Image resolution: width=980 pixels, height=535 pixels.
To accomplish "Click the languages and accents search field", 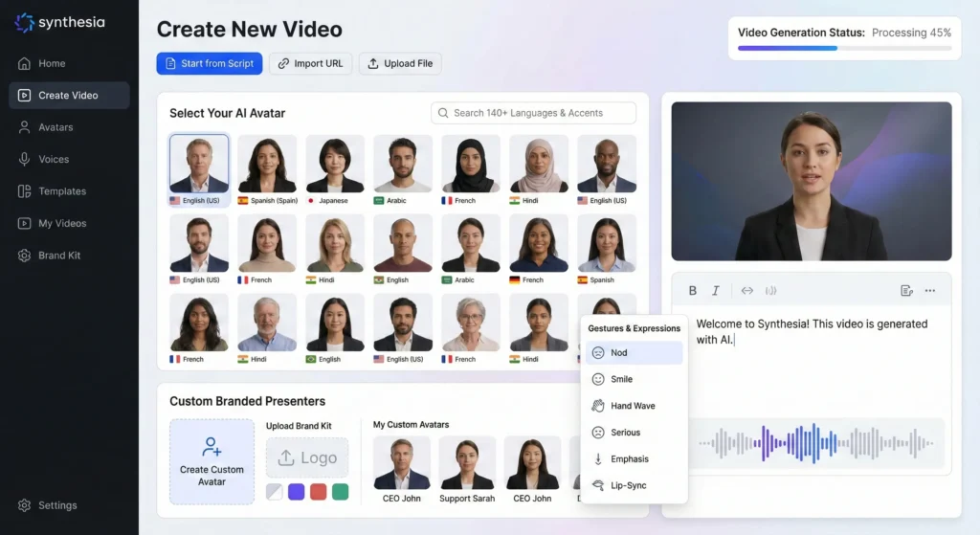I will pos(533,113).
